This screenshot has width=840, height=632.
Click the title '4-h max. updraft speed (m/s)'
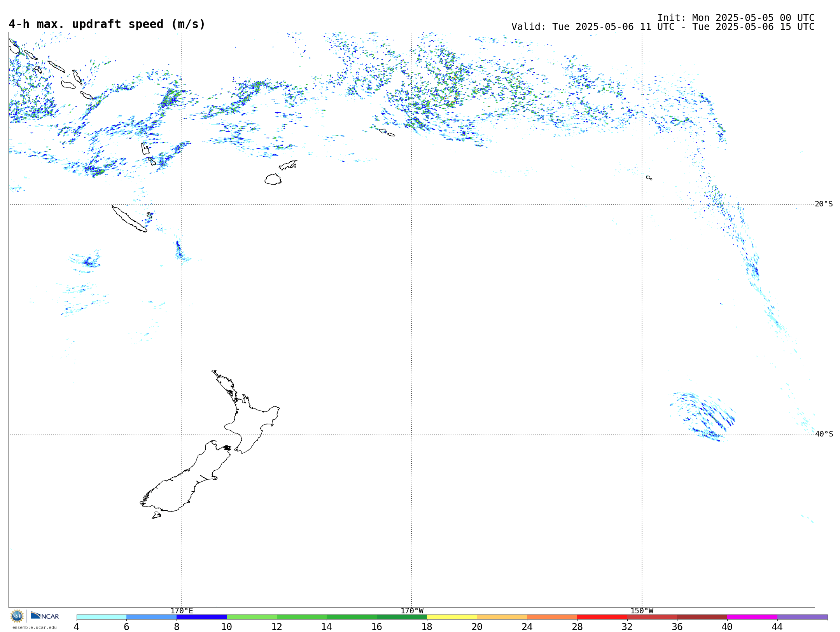(107, 24)
